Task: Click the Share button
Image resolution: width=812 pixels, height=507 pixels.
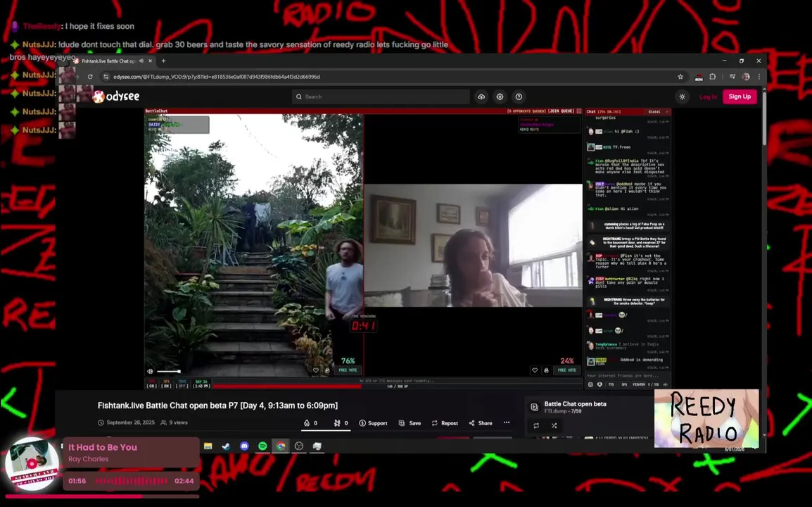Action: click(x=481, y=423)
